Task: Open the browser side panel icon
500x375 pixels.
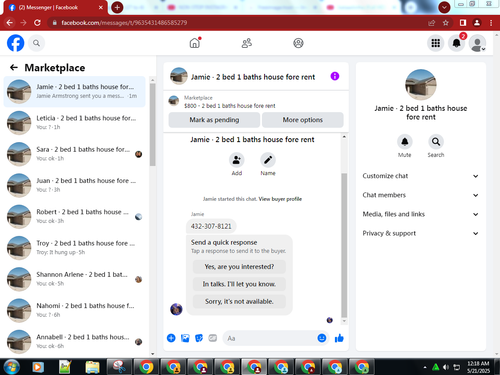Action: pos(463,23)
